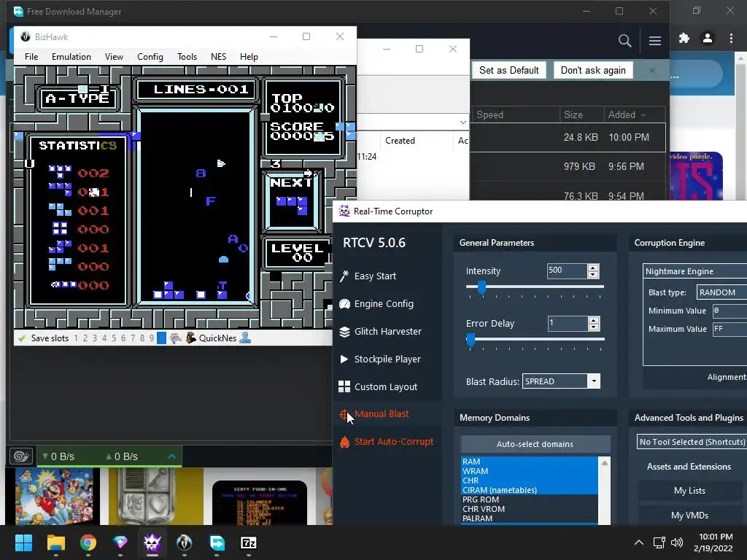
Task: Open the Glitch Harvester panel
Action: [x=380, y=332]
